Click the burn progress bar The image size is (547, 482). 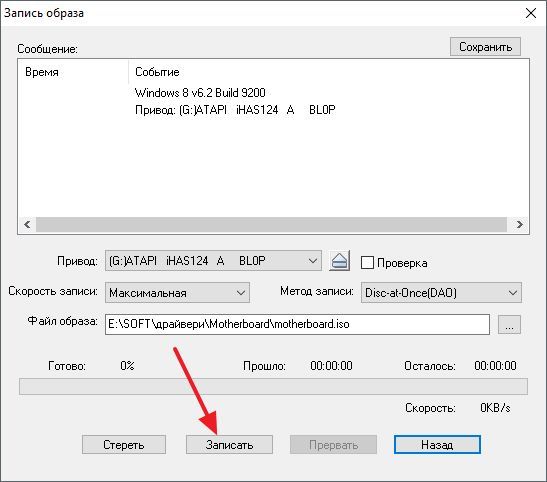click(273, 386)
